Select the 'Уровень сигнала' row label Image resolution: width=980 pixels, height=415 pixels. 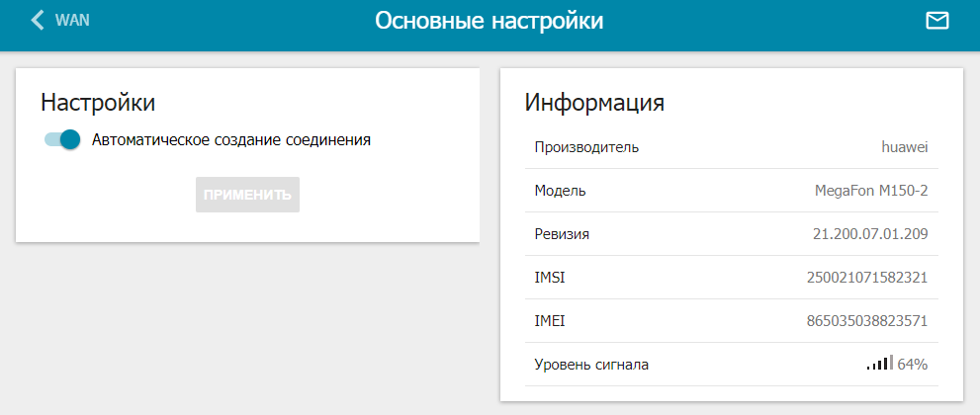(591, 365)
